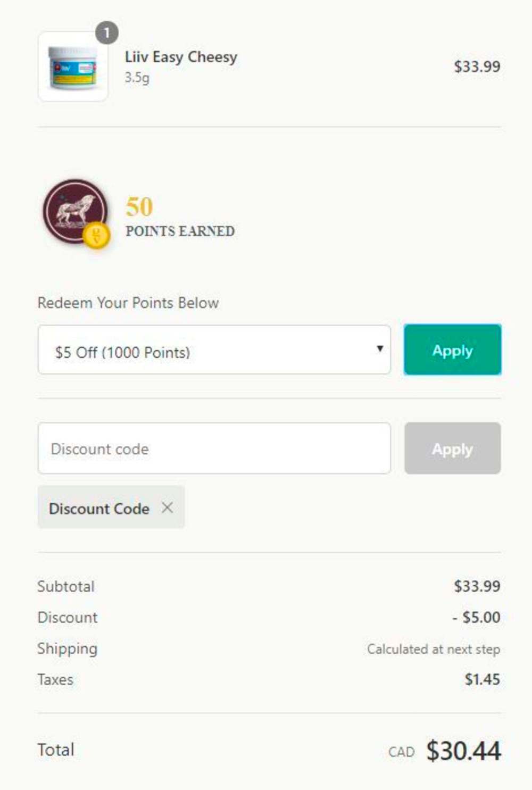The width and height of the screenshot is (532, 790).
Task: Click the quantity badge on the product image
Action: [x=106, y=33]
